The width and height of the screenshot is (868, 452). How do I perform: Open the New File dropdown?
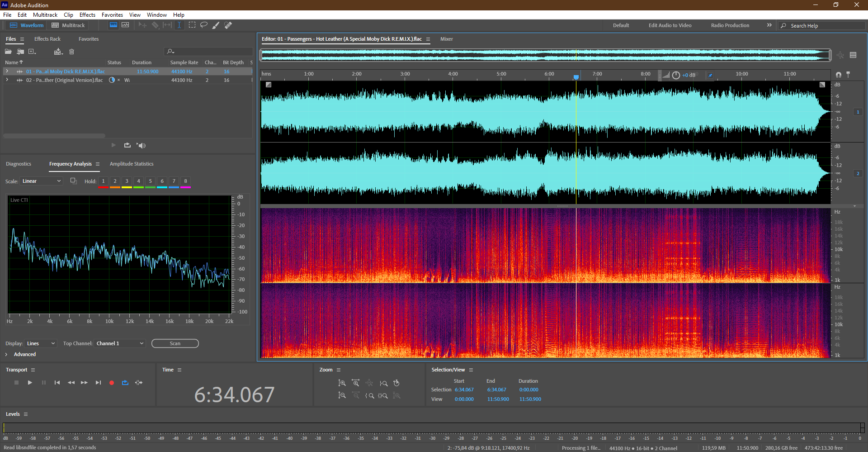click(x=33, y=52)
